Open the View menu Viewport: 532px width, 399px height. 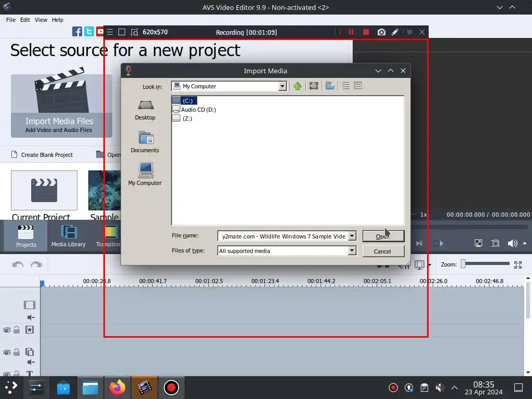click(41, 20)
